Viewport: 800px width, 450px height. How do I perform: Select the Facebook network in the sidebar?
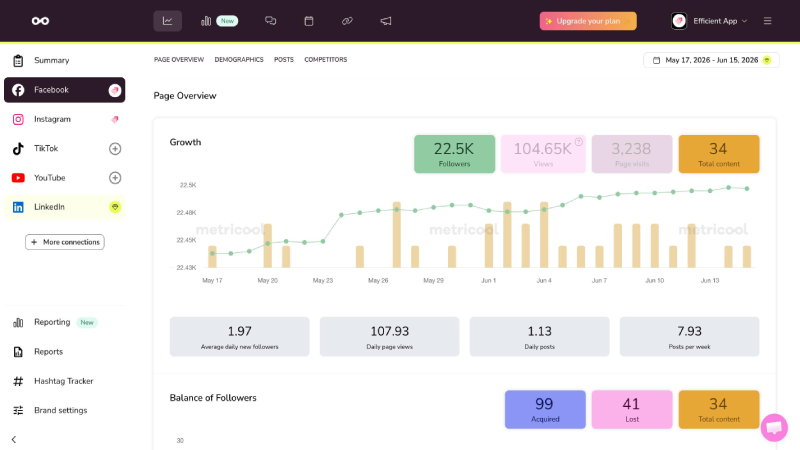click(x=64, y=90)
